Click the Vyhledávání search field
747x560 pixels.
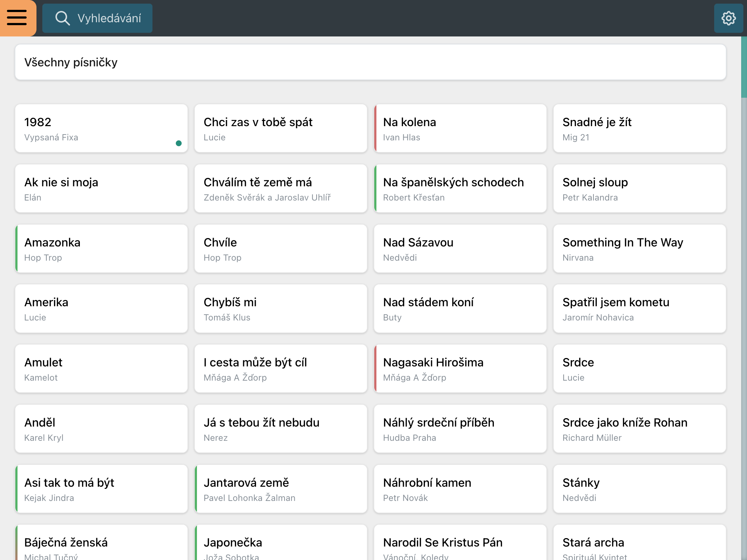97,18
